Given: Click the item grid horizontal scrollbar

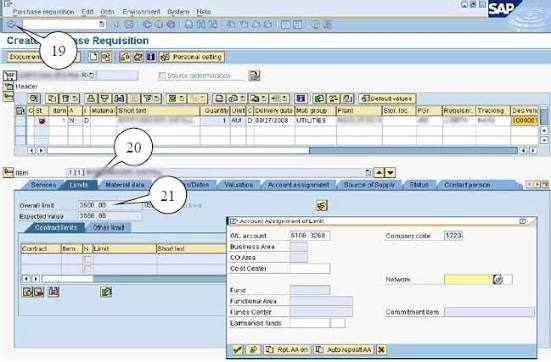Looking at the screenshot, I should coord(282,150).
